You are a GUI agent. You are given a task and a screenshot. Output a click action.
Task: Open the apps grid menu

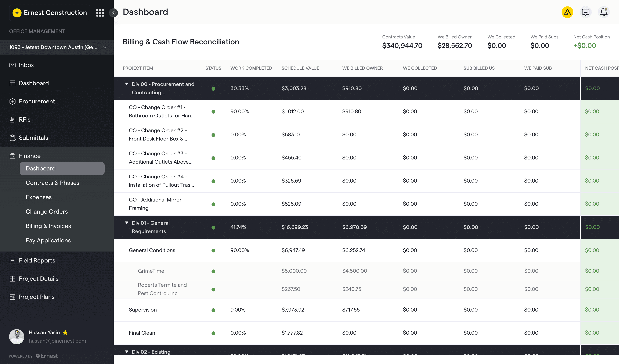(100, 12)
